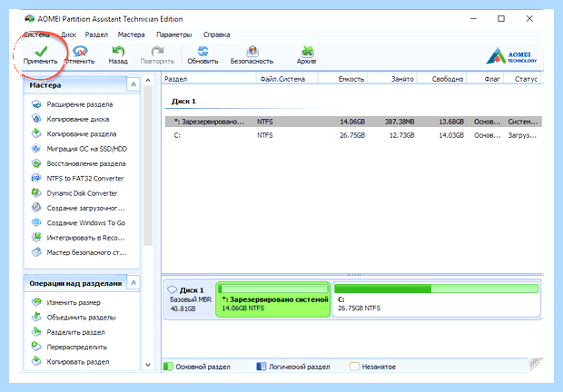Start Копирование диска wizard

pyautogui.click(x=71, y=119)
